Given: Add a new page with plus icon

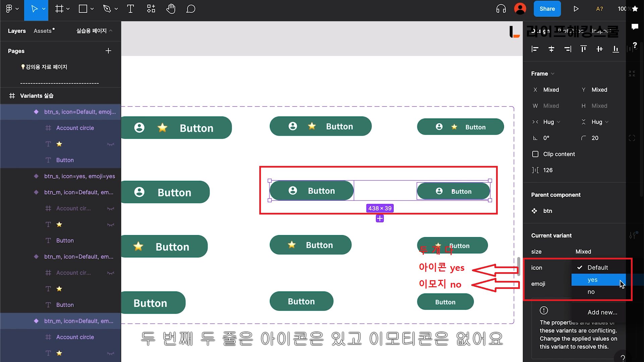Looking at the screenshot, I should tap(108, 51).
